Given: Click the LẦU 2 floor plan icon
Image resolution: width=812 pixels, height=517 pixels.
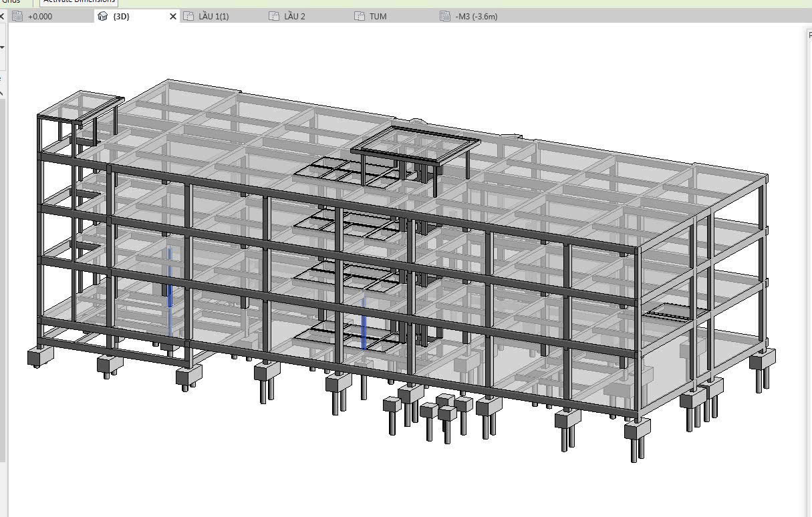Looking at the screenshot, I should 273,17.
